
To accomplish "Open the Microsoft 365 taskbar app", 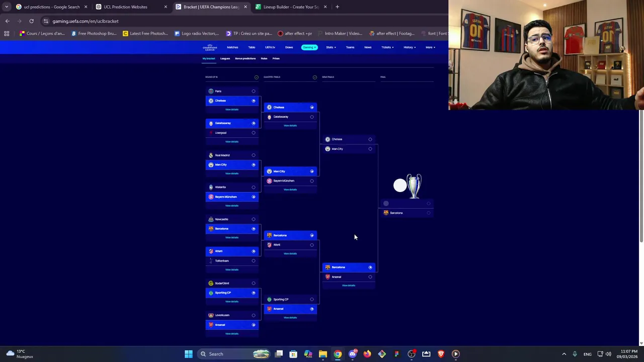I will tap(308, 354).
